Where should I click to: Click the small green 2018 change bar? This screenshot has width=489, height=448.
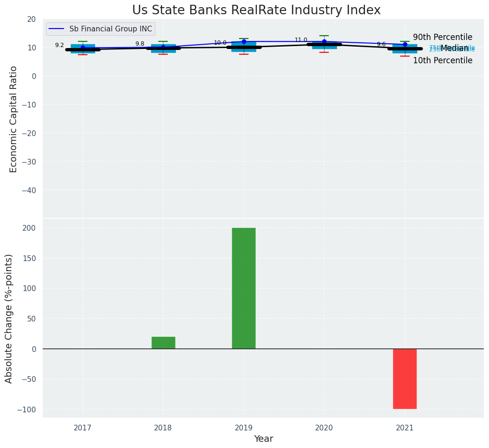(x=163, y=342)
